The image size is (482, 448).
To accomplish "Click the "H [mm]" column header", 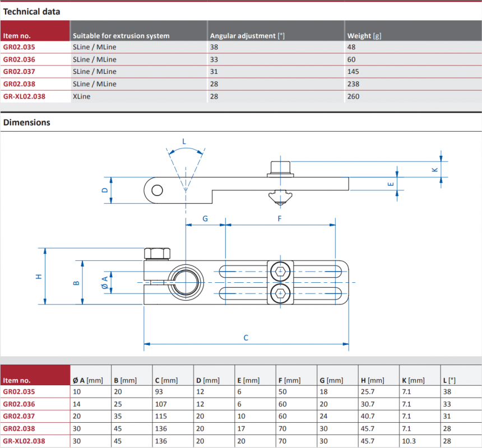I will [373, 380].
